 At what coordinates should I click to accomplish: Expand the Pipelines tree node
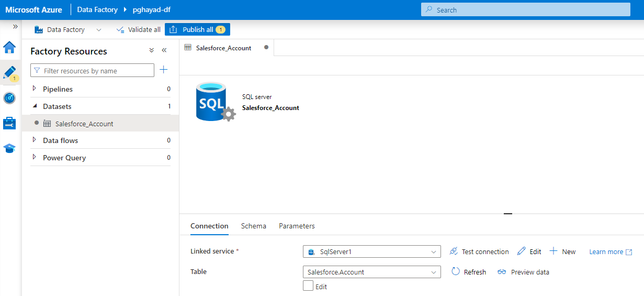point(35,89)
